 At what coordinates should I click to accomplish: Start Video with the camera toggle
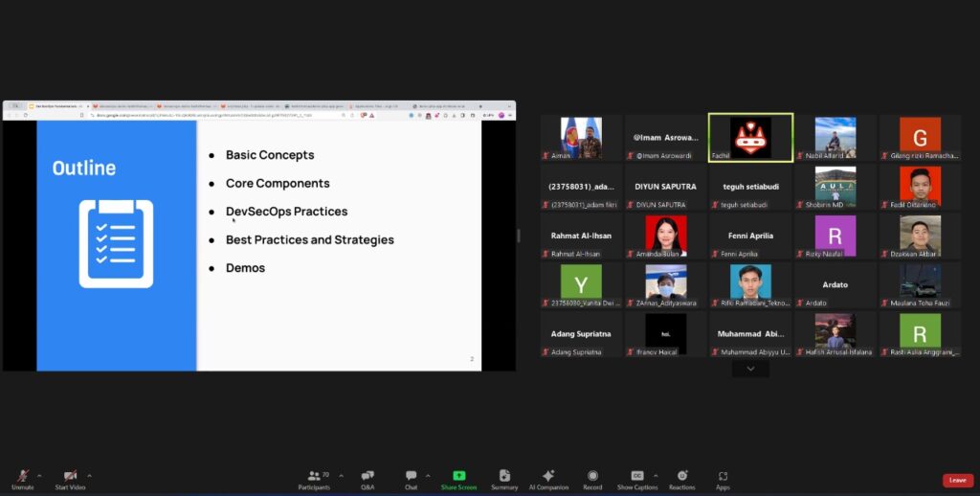coord(70,480)
